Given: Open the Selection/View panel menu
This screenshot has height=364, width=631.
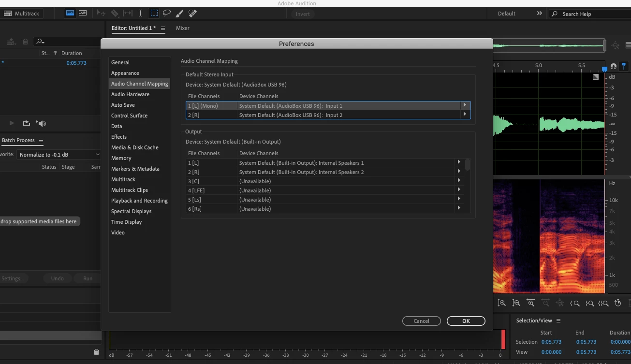Looking at the screenshot, I should point(558,321).
